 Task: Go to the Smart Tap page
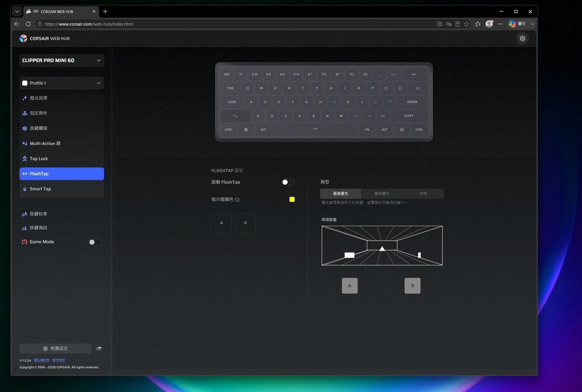click(x=61, y=189)
